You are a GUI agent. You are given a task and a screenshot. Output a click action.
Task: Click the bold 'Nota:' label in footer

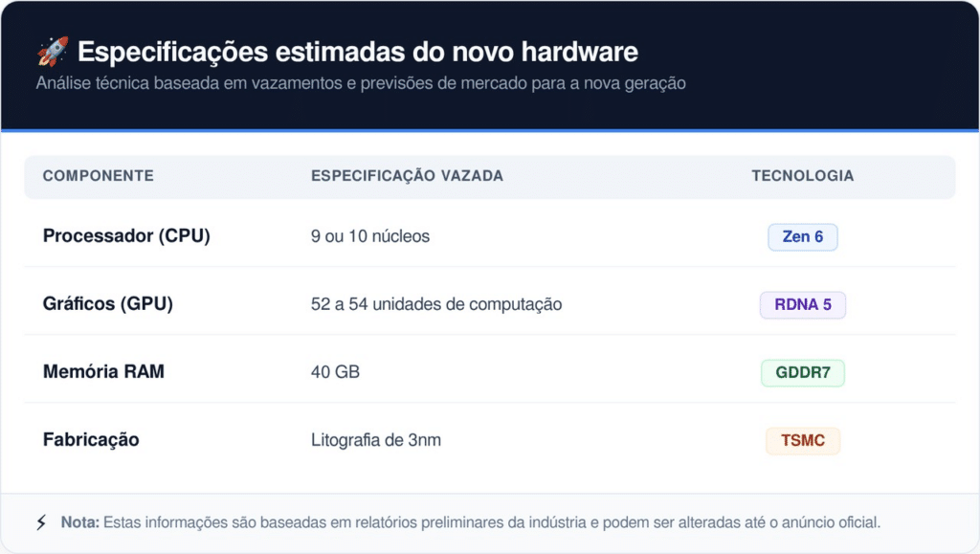point(79,522)
